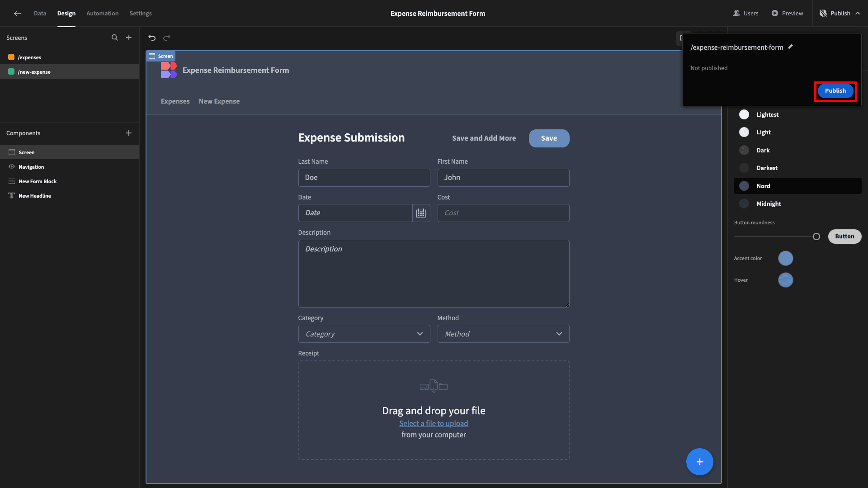This screenshot has height=488, width=868.
Task: Switch to the Data tab
Action: pyautogui.click(x=40, y=14)
